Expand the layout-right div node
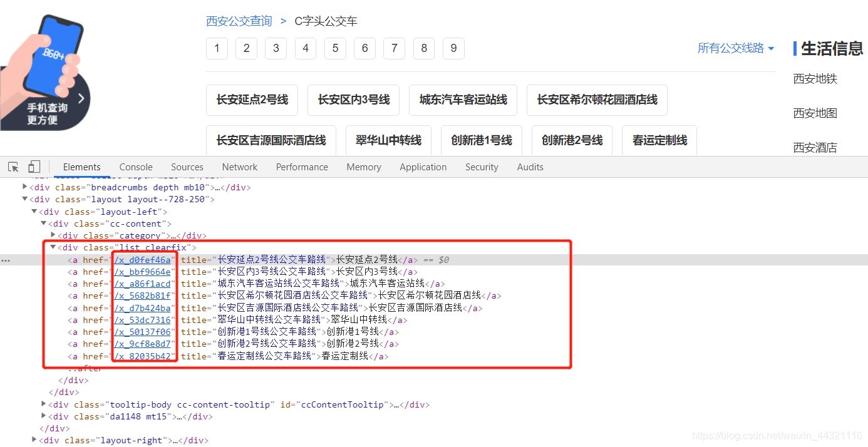The height and width of the screenshot is (447, 868). click(x=34, y=439)
